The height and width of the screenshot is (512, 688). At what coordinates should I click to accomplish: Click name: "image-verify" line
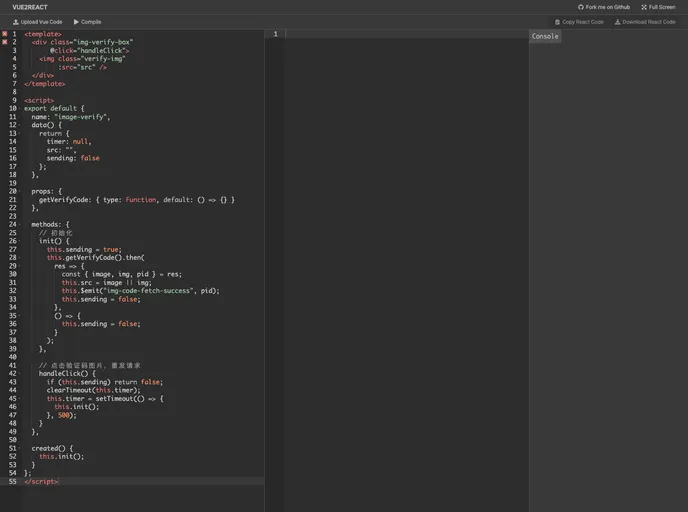(x=71, y=117)
